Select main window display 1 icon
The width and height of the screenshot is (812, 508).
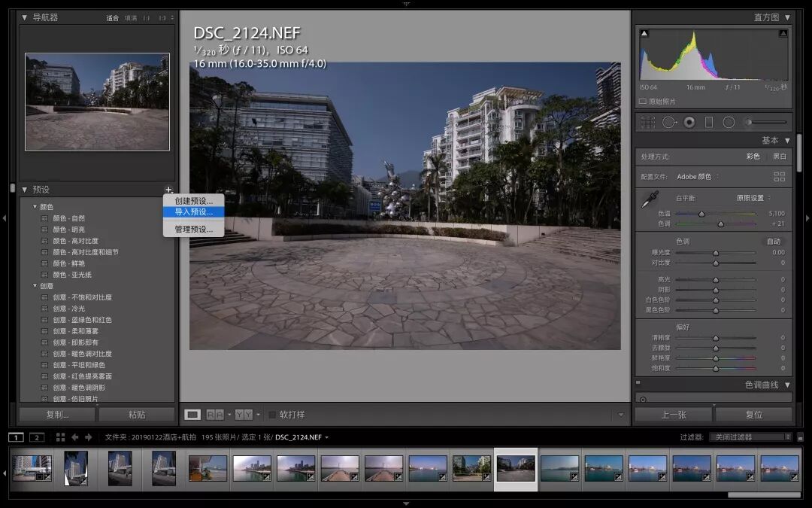click(16, 437)
